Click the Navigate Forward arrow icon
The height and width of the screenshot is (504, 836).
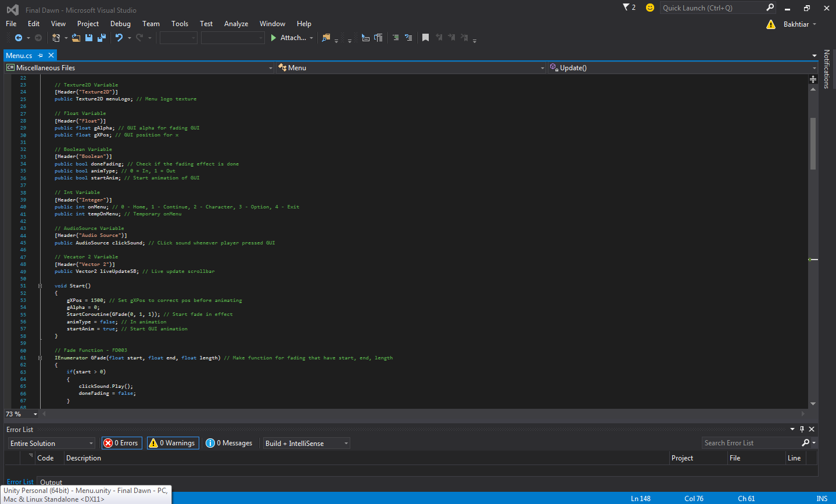tap(38, 38)
